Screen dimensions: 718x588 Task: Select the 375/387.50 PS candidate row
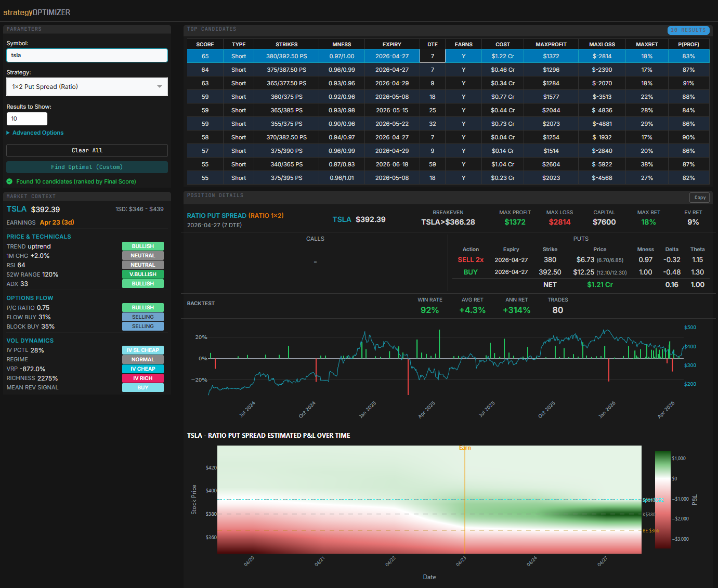448,70
